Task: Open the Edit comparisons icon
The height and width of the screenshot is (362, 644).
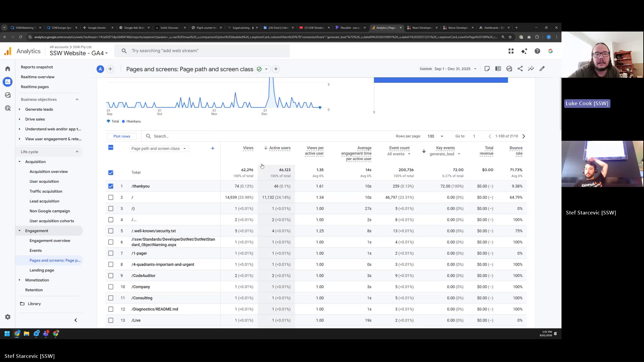Action: point(498,69)
